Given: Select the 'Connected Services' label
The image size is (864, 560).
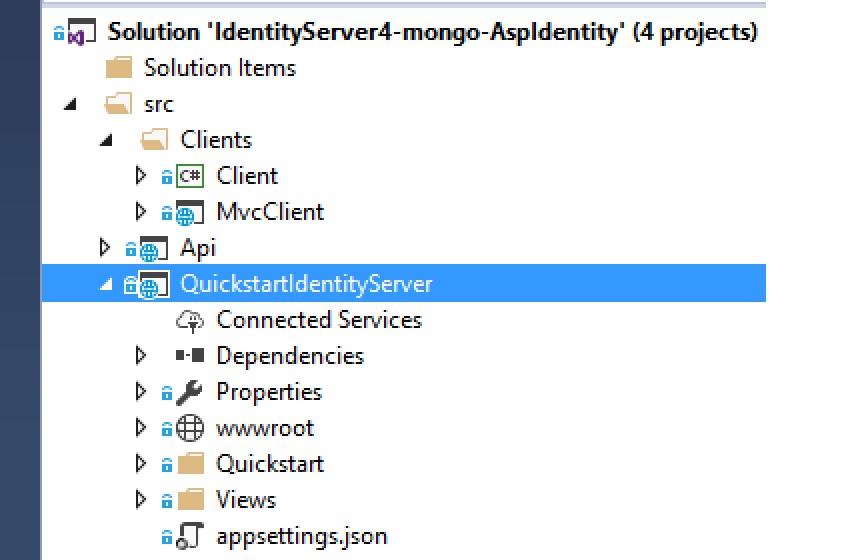Looking at the screenshot, I should click(319, 320).
